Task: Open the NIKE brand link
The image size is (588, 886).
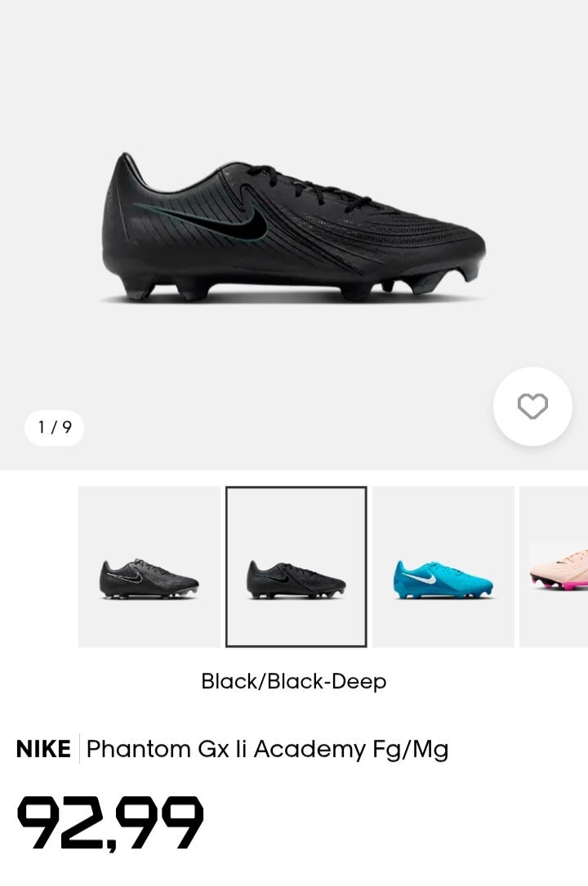Action: [x=43, y=749]
